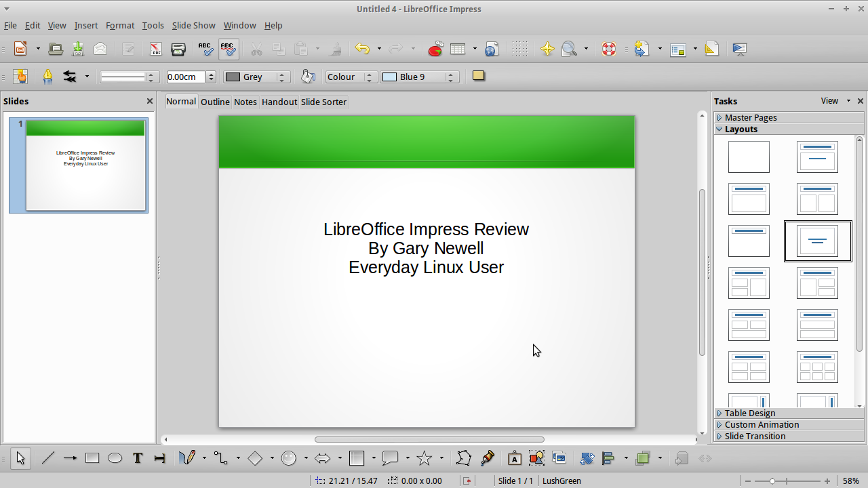Open the Blue 9 fill colour dropdown
This screenshot has height=488, width=868.
click(x=450, y=77)
